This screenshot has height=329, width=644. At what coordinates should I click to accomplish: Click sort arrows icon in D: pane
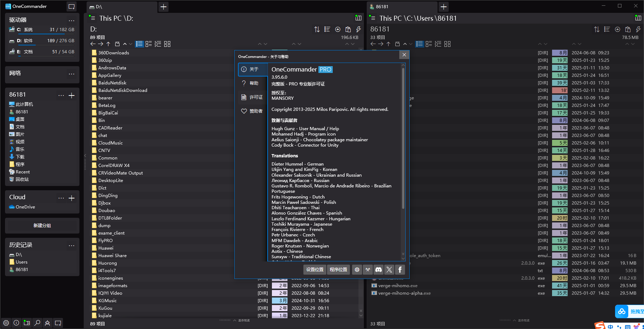point(317,29)
